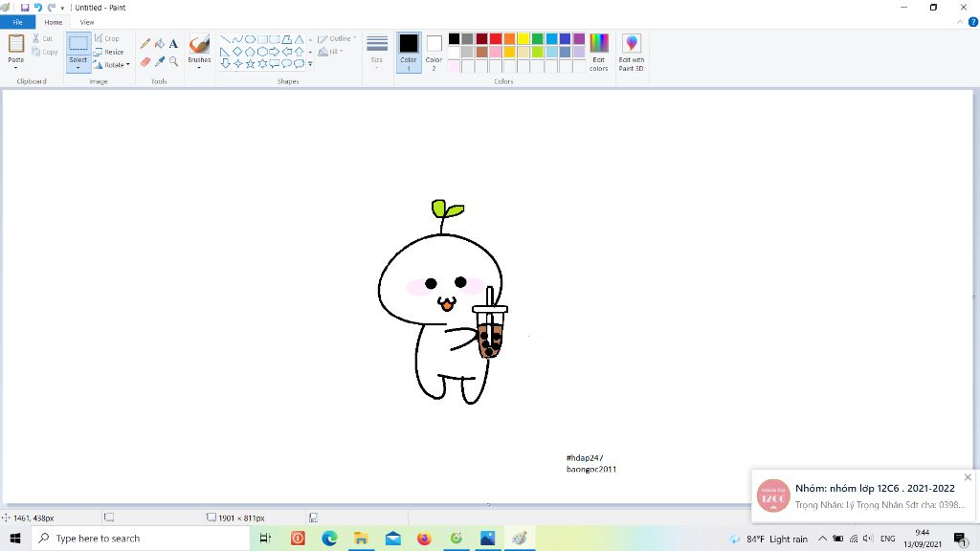
Task: Click the 'Type here to search' box
Action: pyautogui.click(x=141, y=538)
